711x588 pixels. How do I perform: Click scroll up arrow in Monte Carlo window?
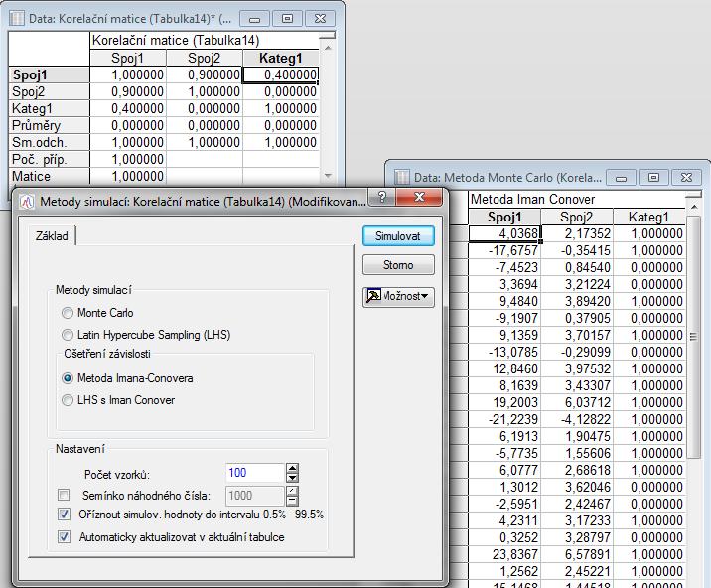[693, 207]
